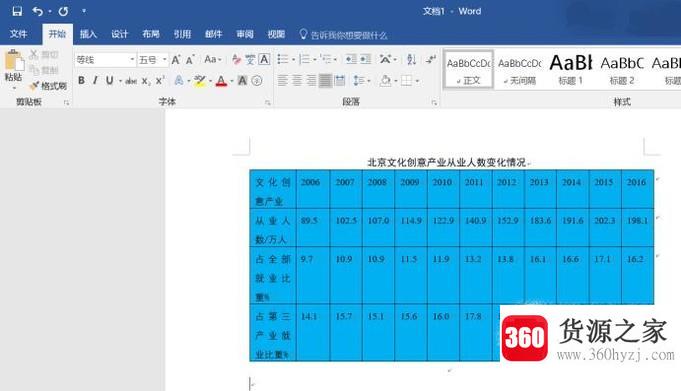Open the 五号 font size dropdown
This screenshot has width=681, height=391.
[x=165, y=60]
